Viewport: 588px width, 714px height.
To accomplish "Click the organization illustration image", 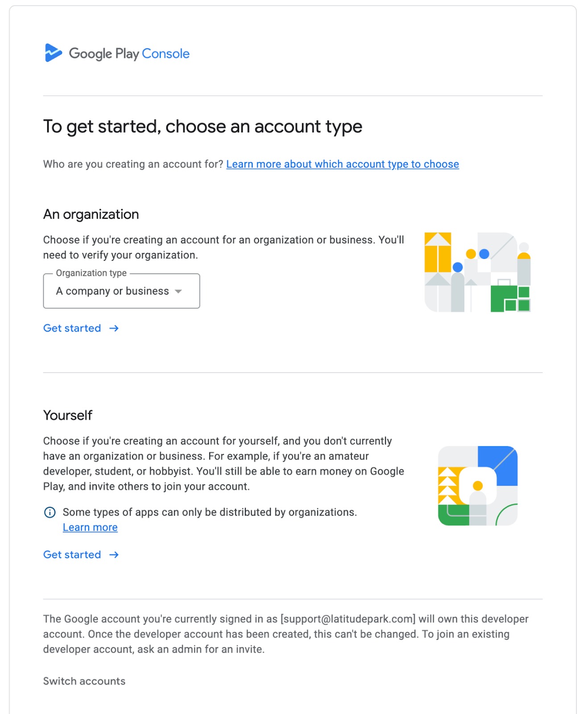I will (477, 272).
